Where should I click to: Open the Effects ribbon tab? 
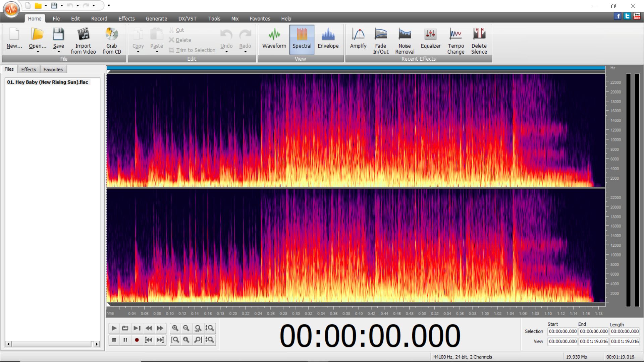[x=126, y=19]
